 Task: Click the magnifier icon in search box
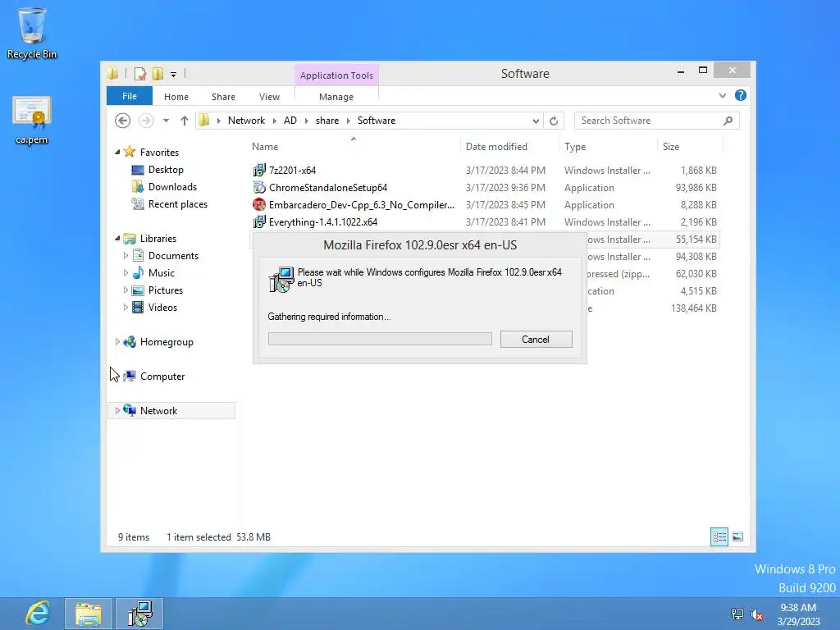tap(728, 121)
